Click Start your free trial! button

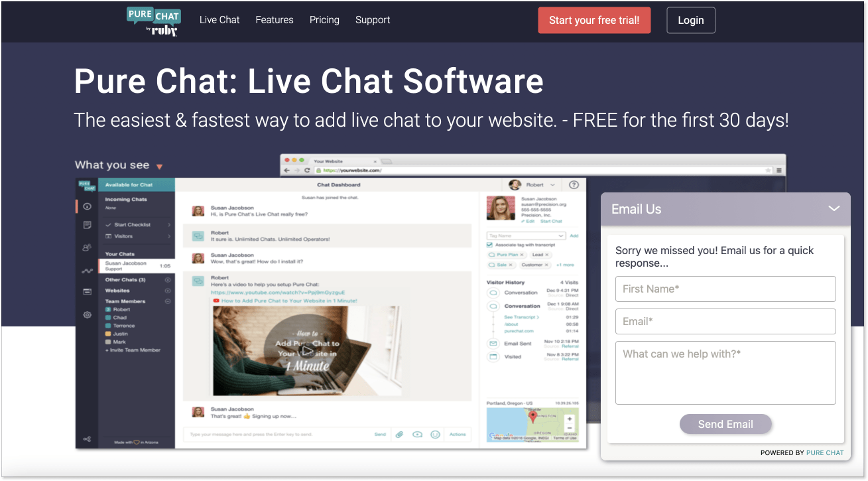coord(594,20)
